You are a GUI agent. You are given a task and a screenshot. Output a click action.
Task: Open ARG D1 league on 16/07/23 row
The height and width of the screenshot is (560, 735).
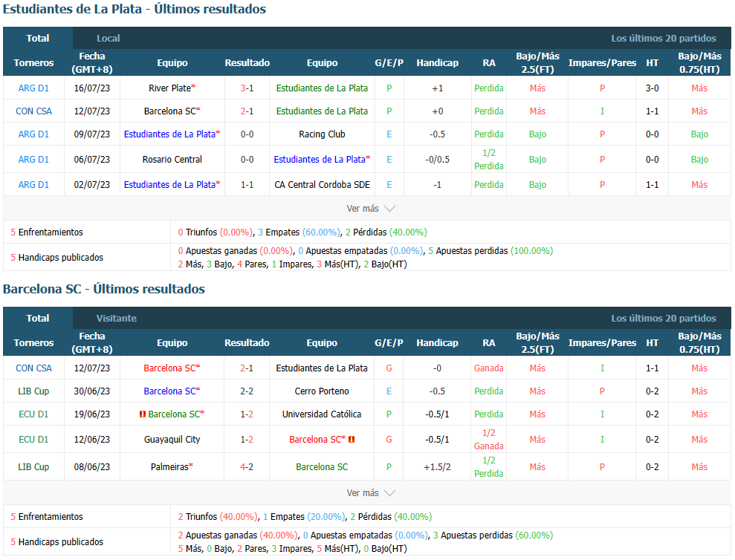coord(33,88)
